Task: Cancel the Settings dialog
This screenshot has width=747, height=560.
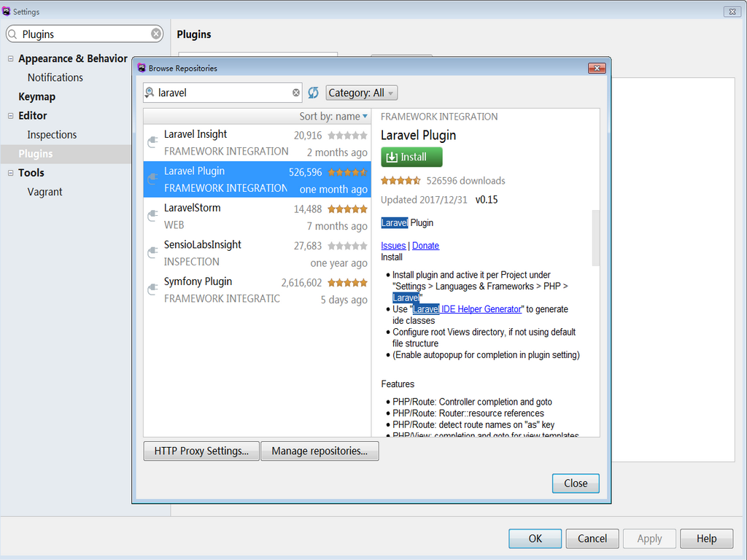Action: point(592,539)
